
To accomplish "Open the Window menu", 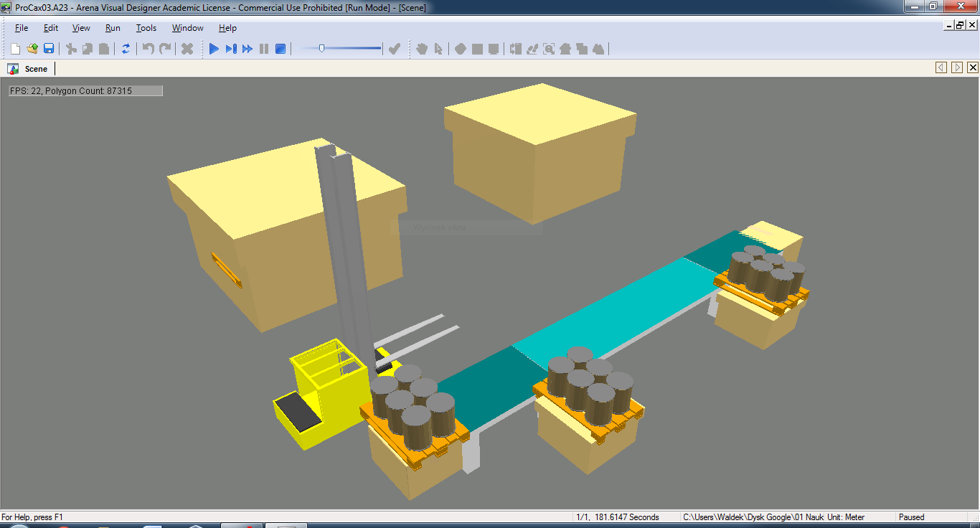I will coord(187,28).
